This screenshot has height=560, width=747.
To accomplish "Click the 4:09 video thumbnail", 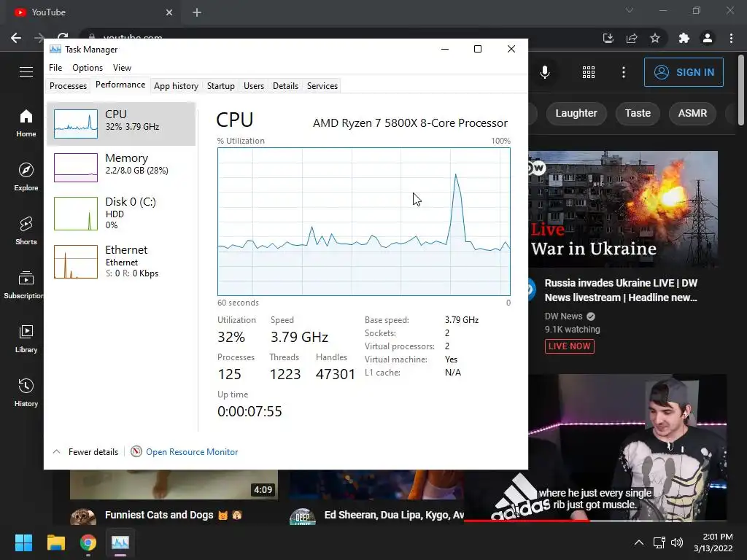I will pos(174,484).
